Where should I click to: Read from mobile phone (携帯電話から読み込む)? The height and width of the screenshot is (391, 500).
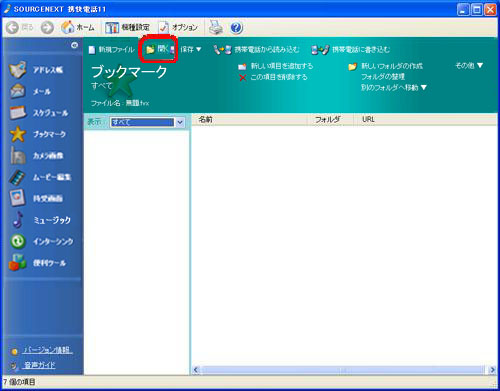tap(256, 50)
